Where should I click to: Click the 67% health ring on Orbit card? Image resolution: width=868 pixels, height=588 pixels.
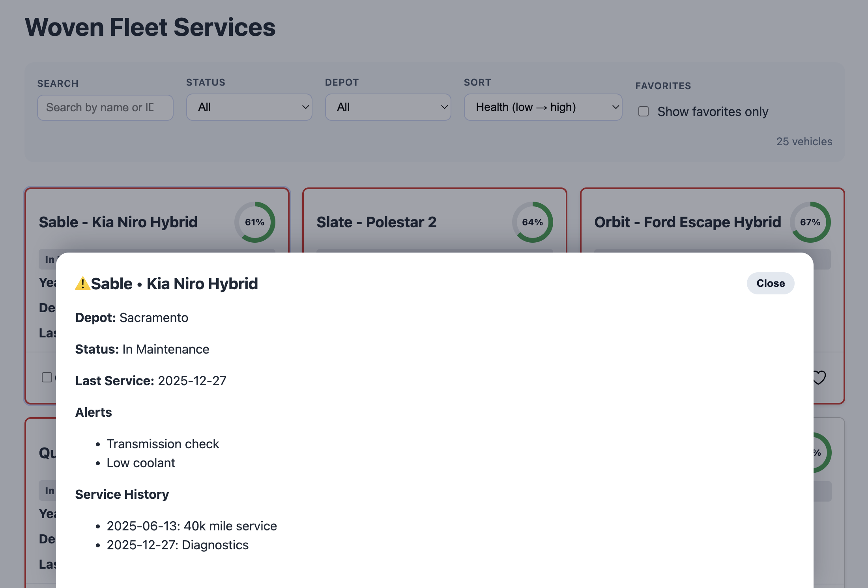810,222
